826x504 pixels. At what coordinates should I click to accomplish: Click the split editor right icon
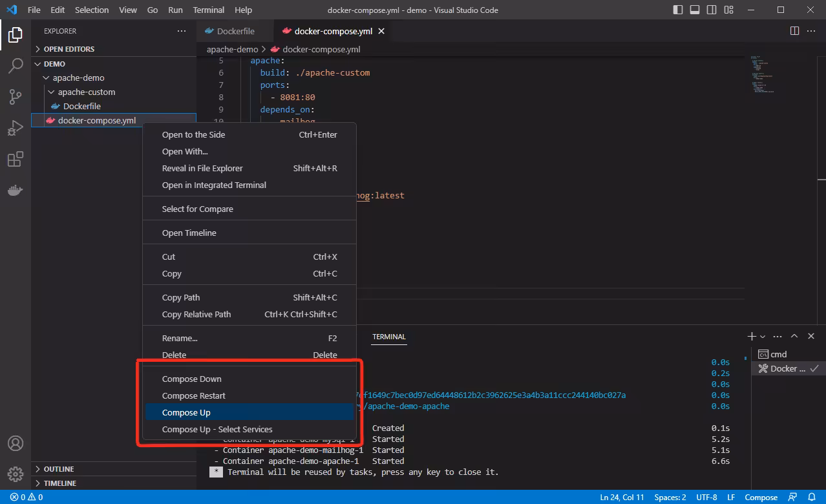click(795, 31)
